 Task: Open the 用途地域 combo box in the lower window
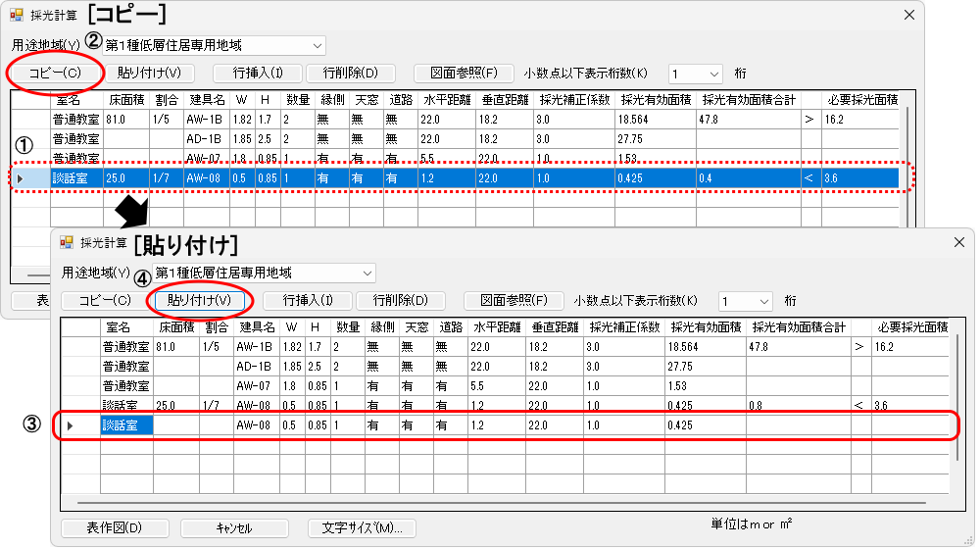click(x=367, y=272)
